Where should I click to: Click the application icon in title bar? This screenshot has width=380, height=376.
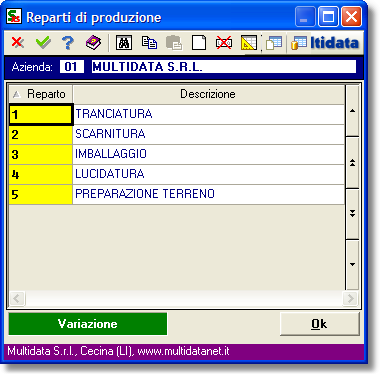[14, 16]
